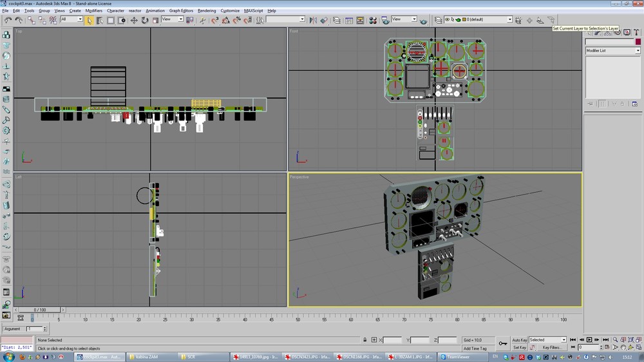Viewport: 644px width, 362px height.
Task: Render with the Quick Render teapot icon
Action: point(422,20)
